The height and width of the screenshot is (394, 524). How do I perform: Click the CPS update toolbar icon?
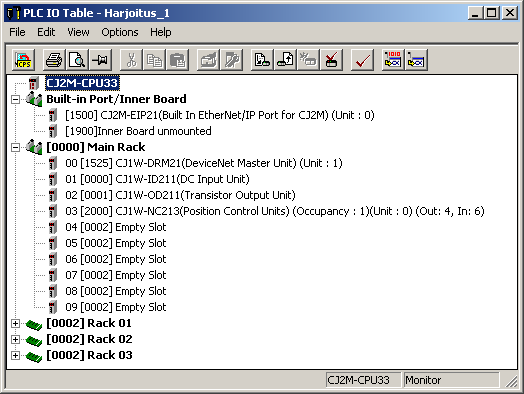(x=23, y=60)
